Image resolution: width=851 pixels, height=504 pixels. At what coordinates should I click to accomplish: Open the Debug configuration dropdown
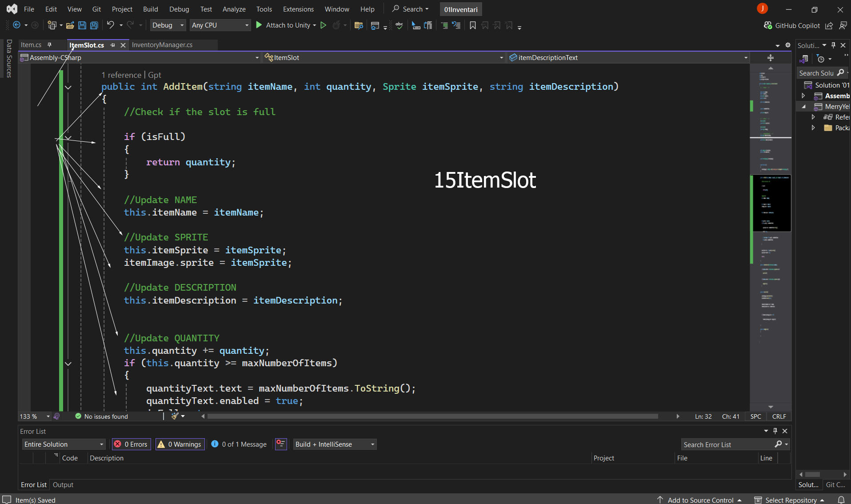click(x=168, y=25)
